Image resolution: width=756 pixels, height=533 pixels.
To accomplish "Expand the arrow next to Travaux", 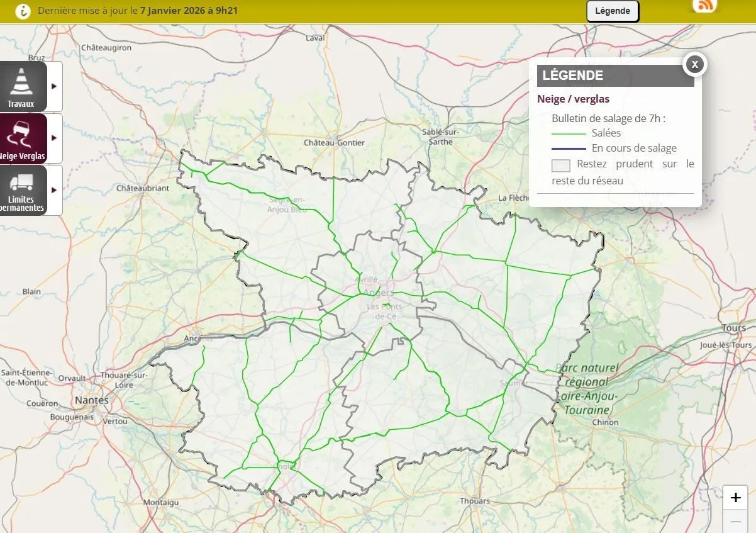I will [x=54, y=86].
